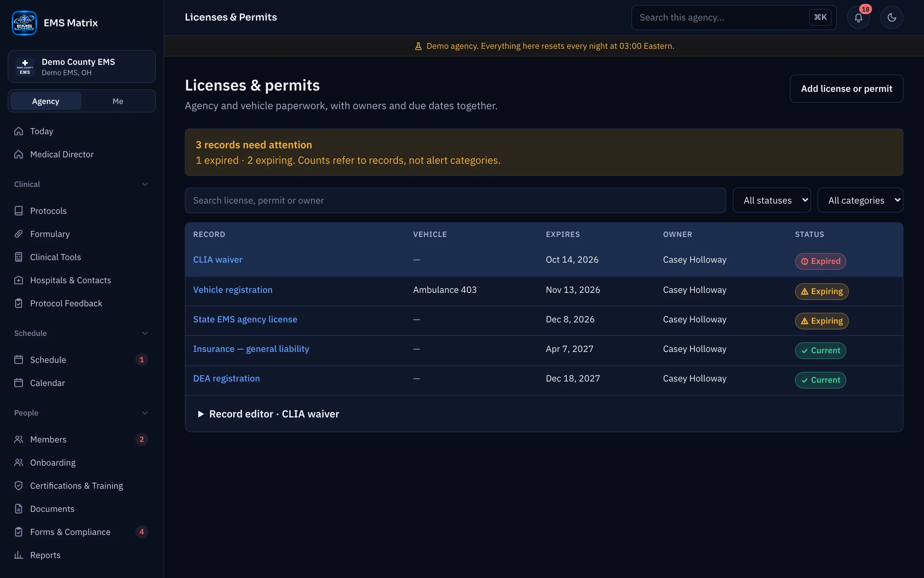The height and width of the screenshot is (578, 924).
Task: Click the Schedule badge showing 1
Action: coord(142,360)
